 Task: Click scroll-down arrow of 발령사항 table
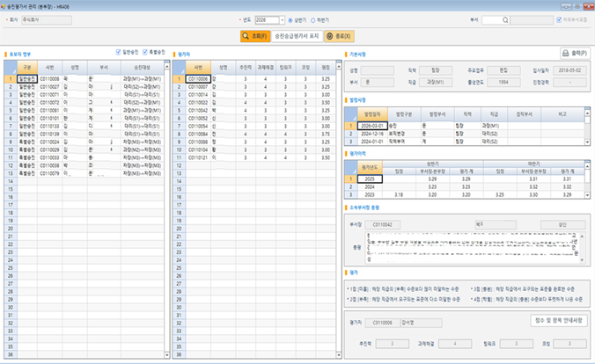(587, 142)
